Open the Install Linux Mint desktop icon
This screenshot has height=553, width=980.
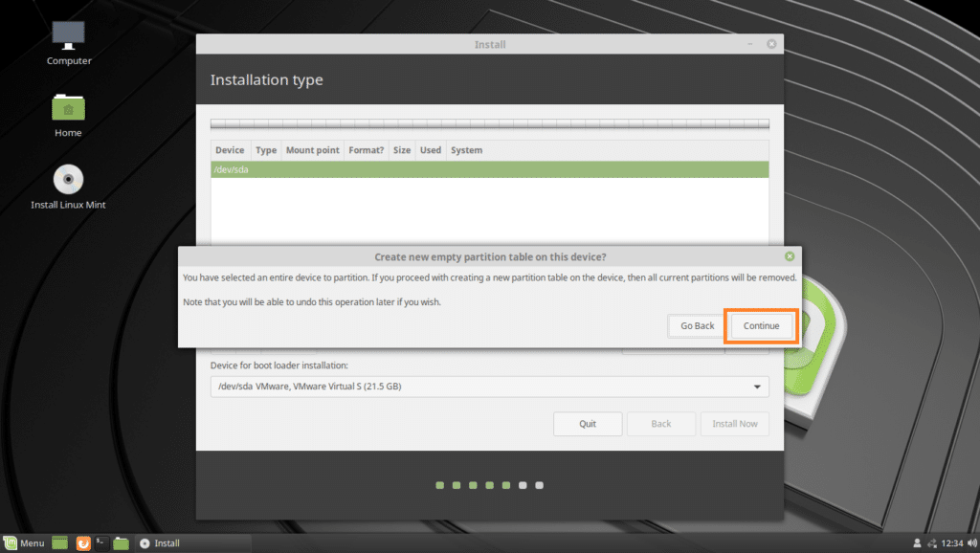pos(67,184)
